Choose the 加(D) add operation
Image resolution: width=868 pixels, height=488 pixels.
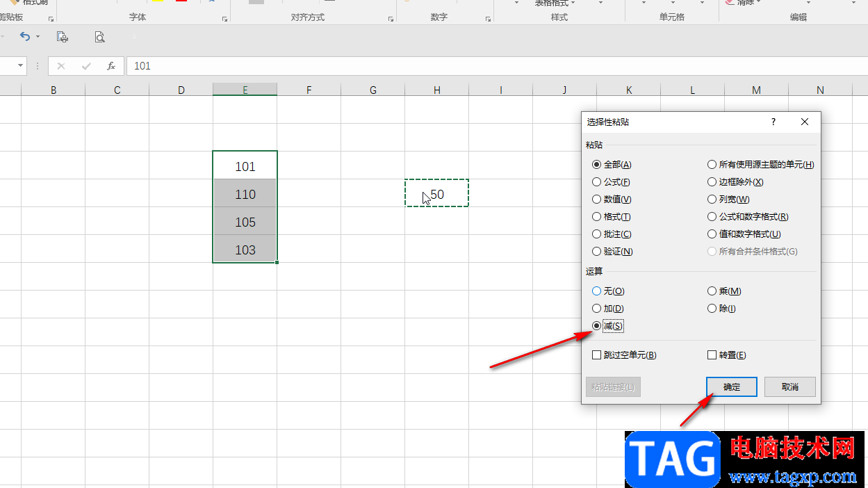click(607, 309)
